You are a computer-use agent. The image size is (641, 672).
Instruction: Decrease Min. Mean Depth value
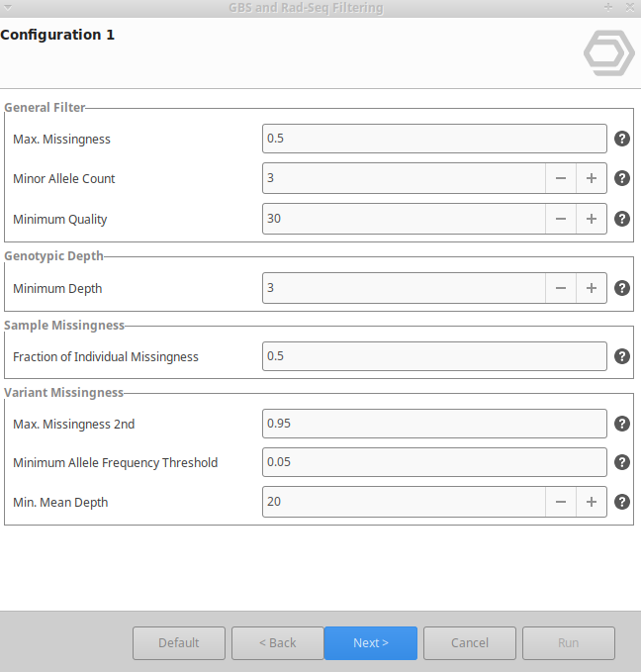[561, 502]
